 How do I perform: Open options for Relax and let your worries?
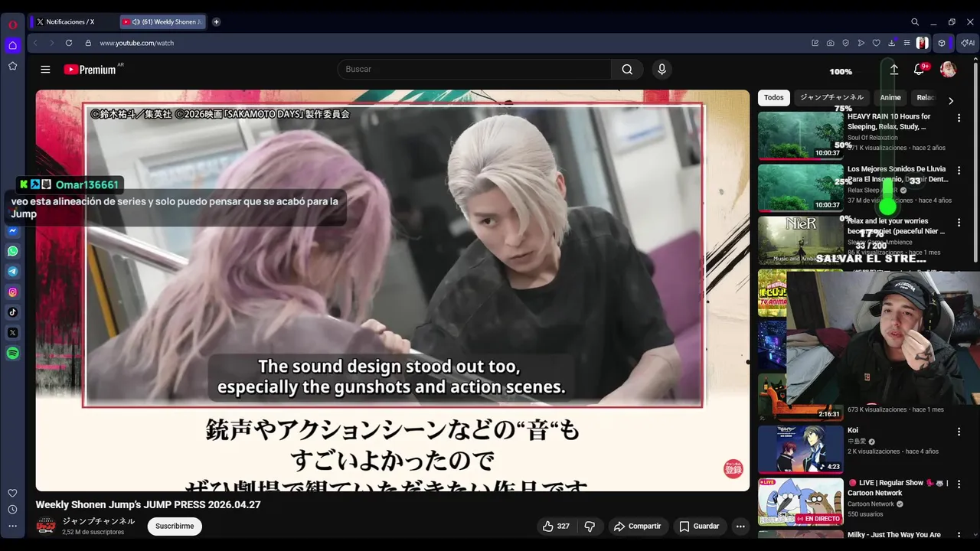click(959, 223)
